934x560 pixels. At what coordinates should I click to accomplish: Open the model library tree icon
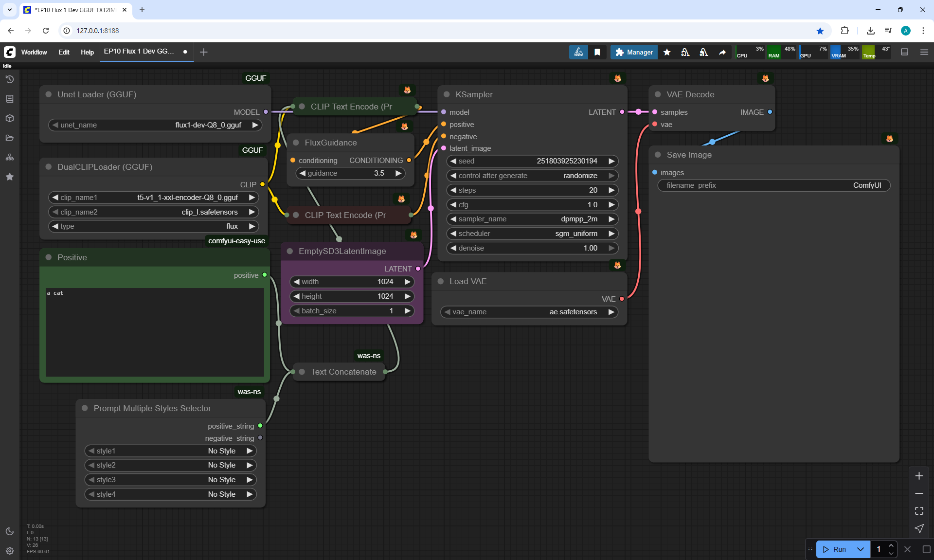click(10, 157)
